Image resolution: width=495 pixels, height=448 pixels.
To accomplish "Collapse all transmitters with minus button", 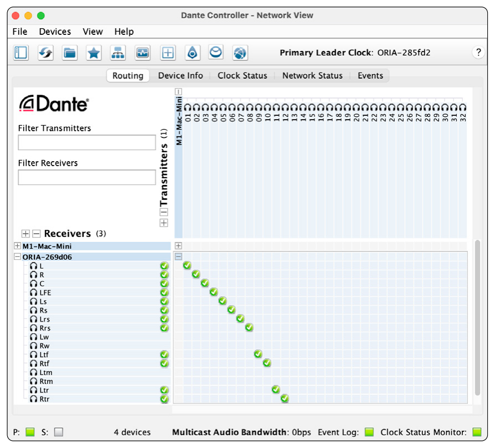I will point(163,212).
